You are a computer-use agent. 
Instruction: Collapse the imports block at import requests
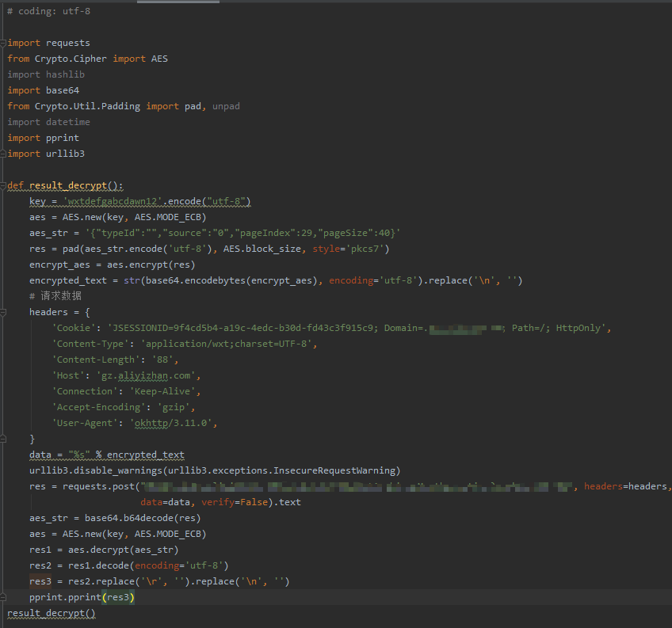pyautogui.click(x=3, y=43)
